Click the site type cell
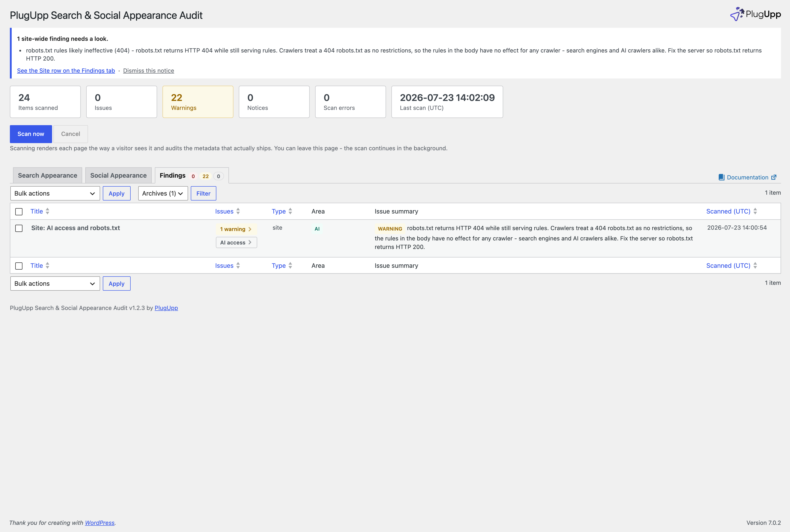This screenshot has height=532, width=790. (277, 228)
